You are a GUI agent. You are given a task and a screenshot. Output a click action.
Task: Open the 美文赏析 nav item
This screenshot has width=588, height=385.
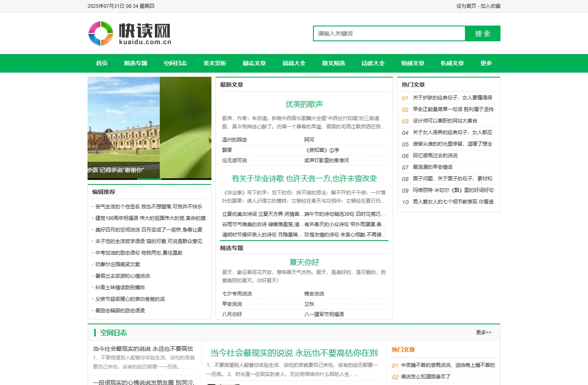215,63
